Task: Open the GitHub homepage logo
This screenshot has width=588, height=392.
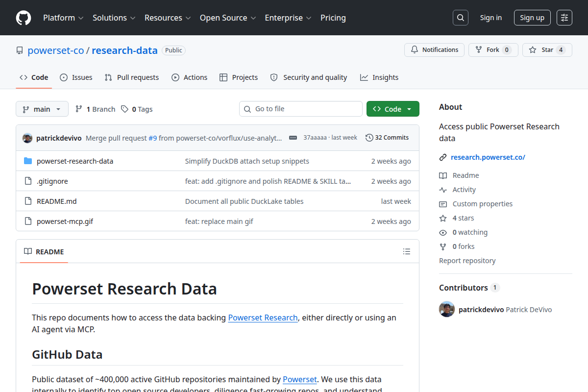Action: (x=24, y=18)
